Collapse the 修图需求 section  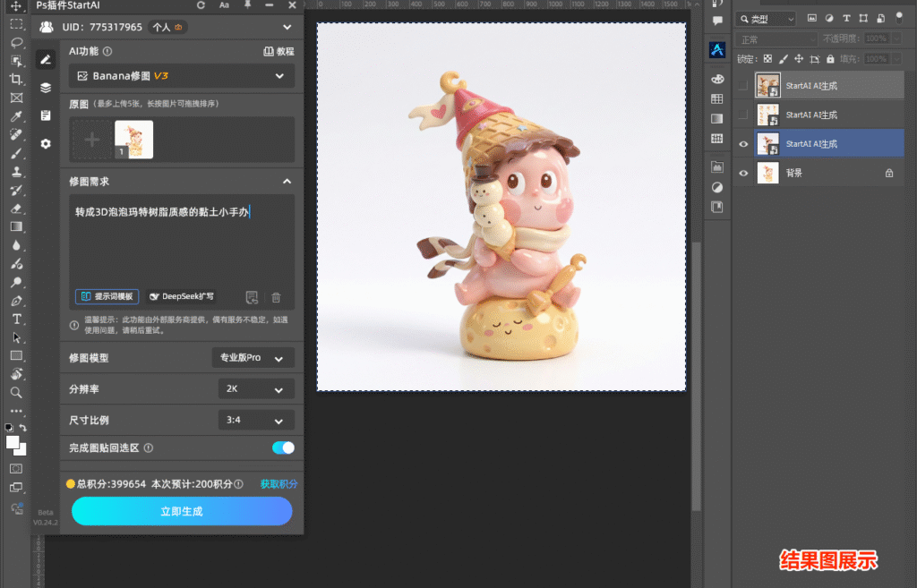point(287,182)
